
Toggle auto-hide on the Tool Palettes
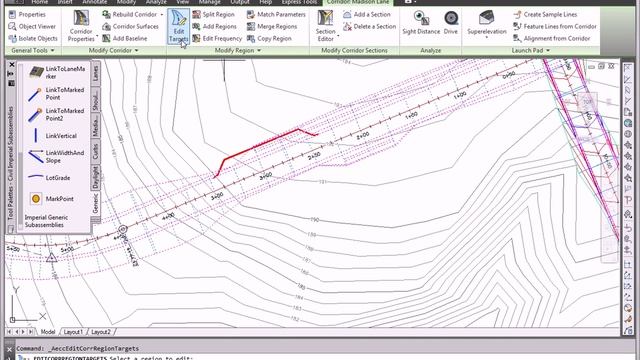11,74
